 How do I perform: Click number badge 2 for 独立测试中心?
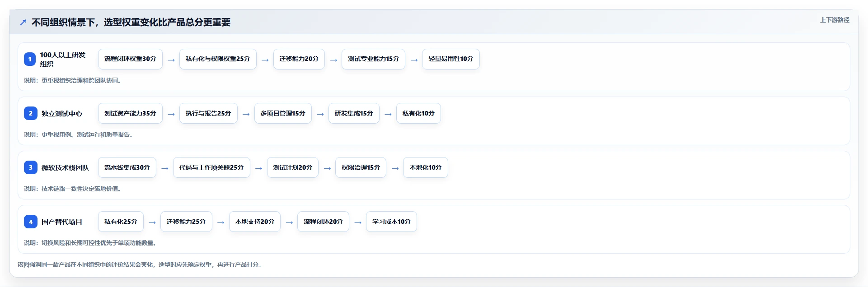tap(30, 113)
